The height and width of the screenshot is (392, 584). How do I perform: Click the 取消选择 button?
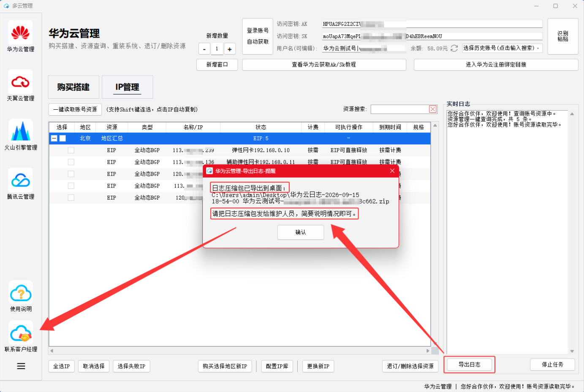(x=94, y=366)
